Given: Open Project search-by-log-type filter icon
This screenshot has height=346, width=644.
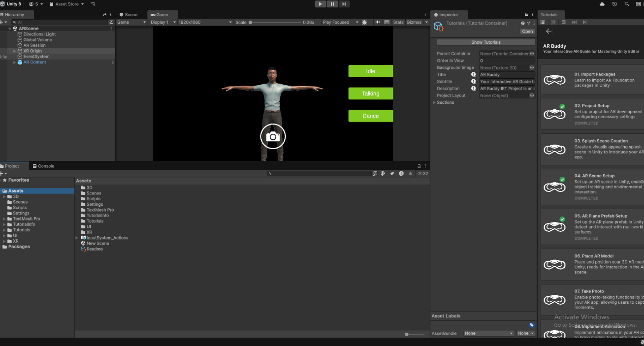Looking at the screenshot, I should coord(401,173).
